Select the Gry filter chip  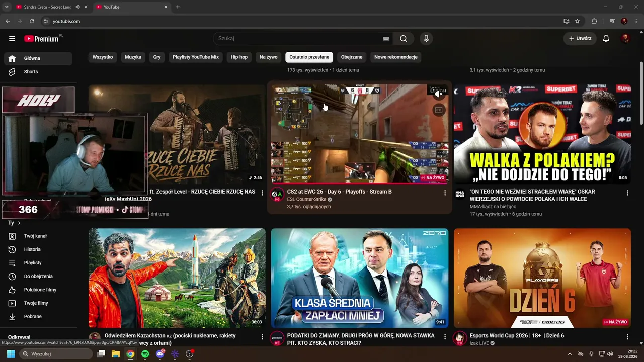(157, 57)
